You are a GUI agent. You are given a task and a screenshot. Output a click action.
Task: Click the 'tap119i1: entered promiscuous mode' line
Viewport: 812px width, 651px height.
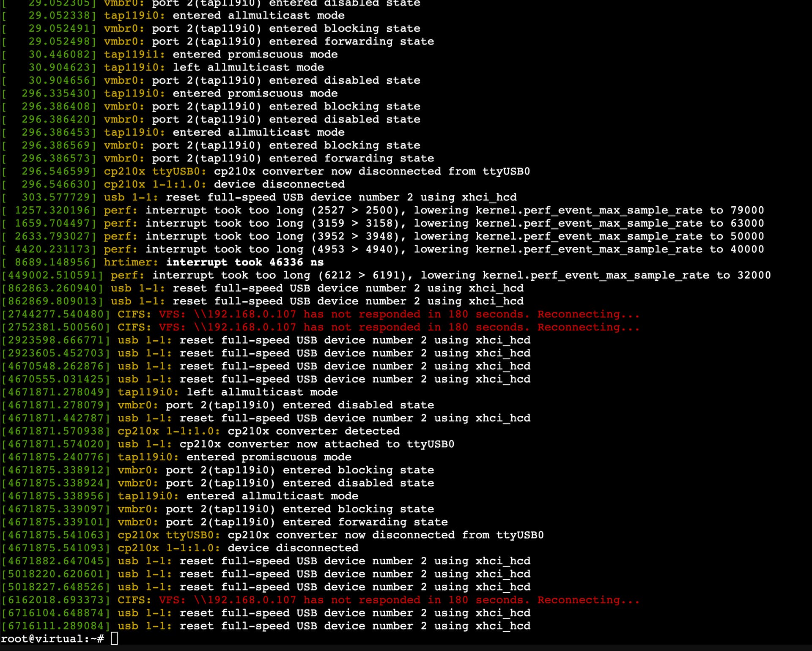tap(221, 55)
